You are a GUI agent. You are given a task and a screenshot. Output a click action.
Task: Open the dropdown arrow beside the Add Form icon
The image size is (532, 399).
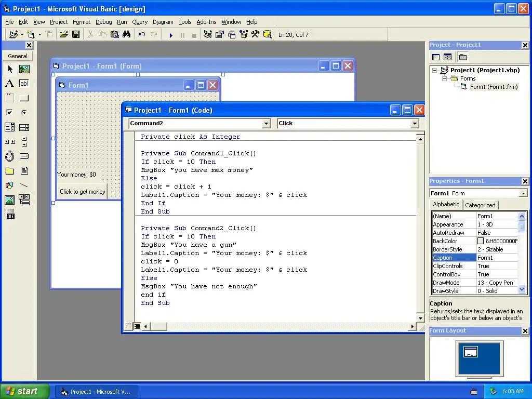[39, 34]
